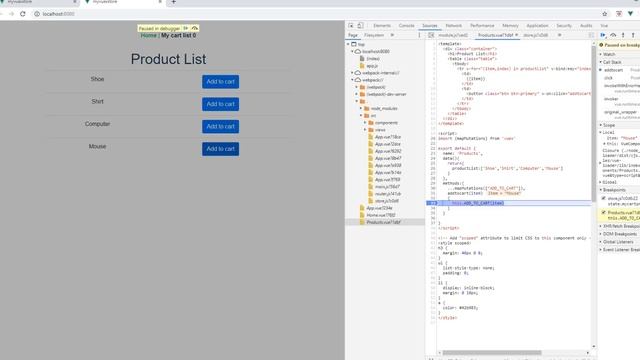The width and height of the screenshot is (640, 360).
Task: Expand the Watch section
Action: point(609,54)
